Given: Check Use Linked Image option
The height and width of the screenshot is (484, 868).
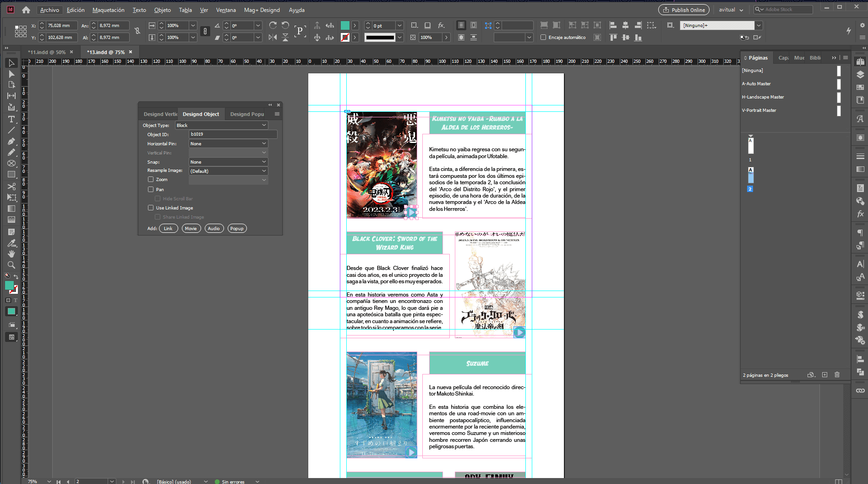Looking at the screenshot, I should coord(151,208).
